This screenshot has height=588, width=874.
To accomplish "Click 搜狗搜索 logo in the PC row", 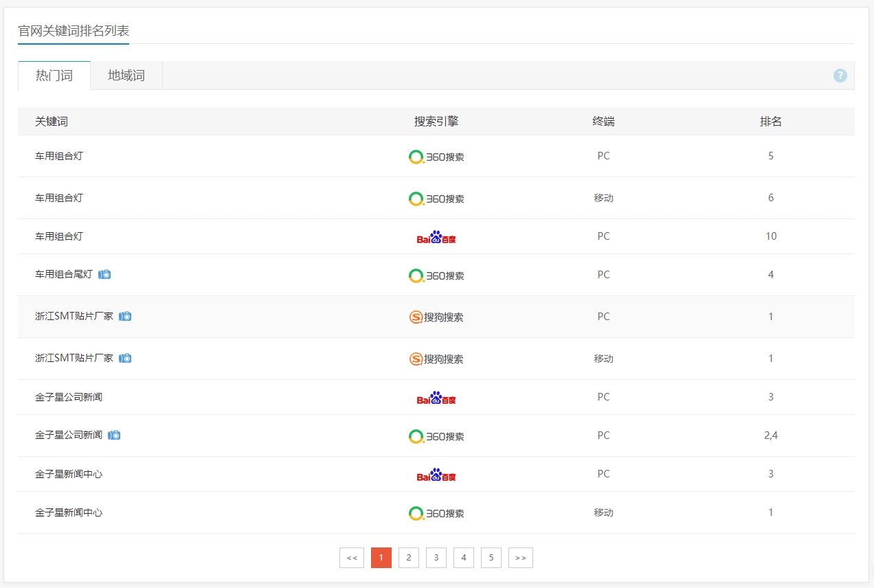I will (436, 317).
